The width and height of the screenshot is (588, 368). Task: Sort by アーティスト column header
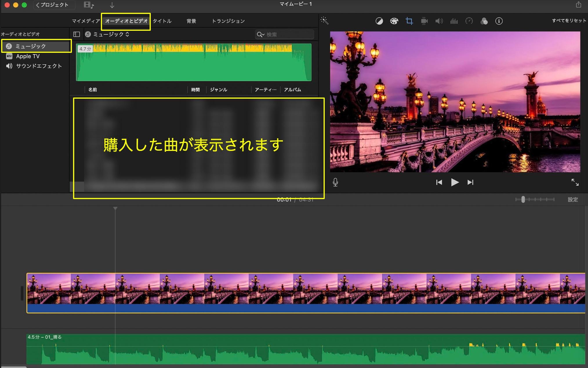point(265,90)
